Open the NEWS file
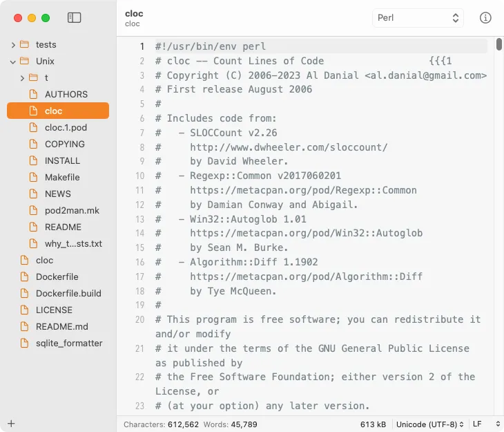 tap(58, 194)
